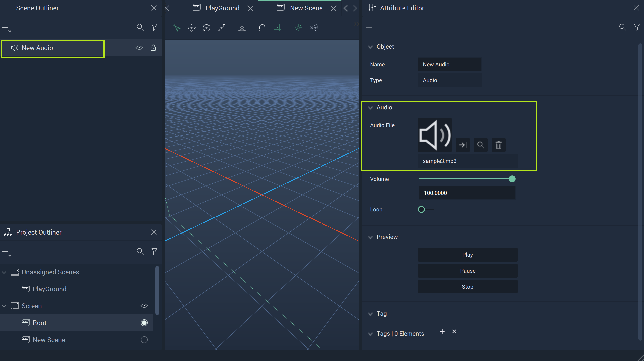The image size is (644, 361).
Task: Remove tag elements with x icon
Action: point(454,332)
